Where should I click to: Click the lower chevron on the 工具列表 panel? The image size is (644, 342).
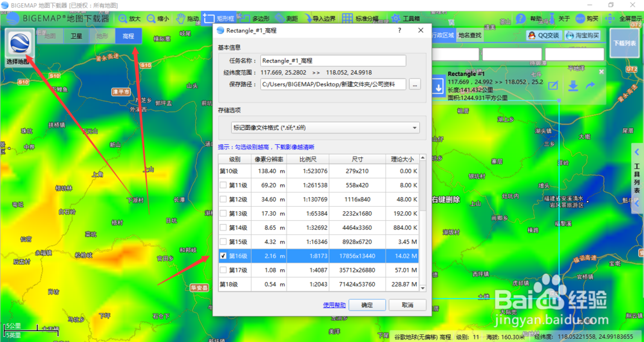[637, 204]
